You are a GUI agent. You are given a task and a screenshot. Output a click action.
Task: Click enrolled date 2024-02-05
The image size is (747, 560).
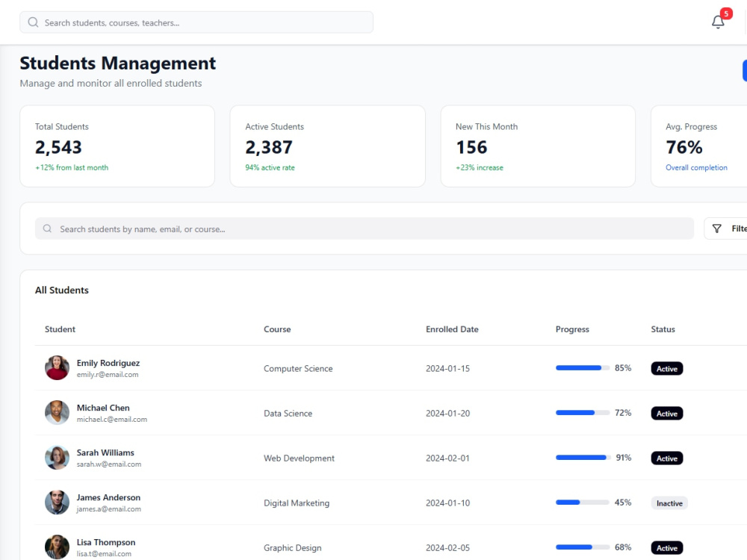tap(447, 547)
